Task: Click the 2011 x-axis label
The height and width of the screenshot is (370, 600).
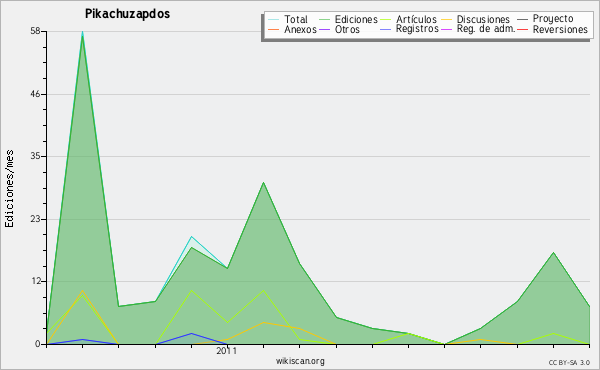Action: [227, 350]
